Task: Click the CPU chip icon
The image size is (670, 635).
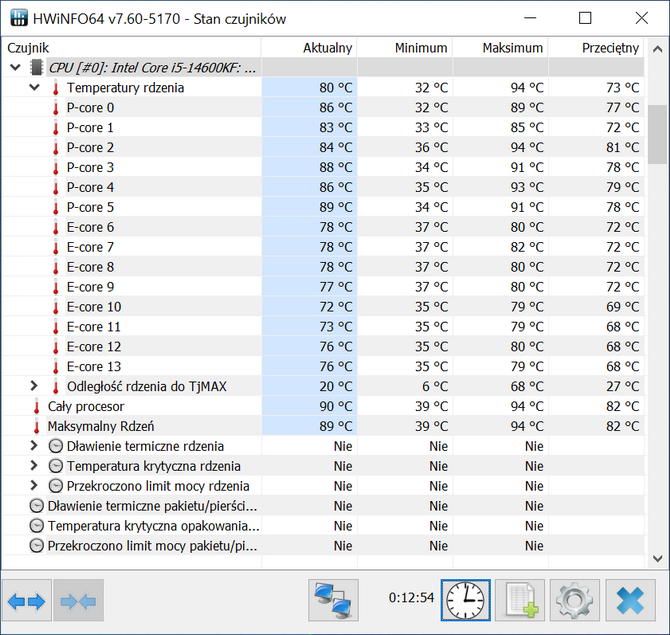Action: click(37, 68)
